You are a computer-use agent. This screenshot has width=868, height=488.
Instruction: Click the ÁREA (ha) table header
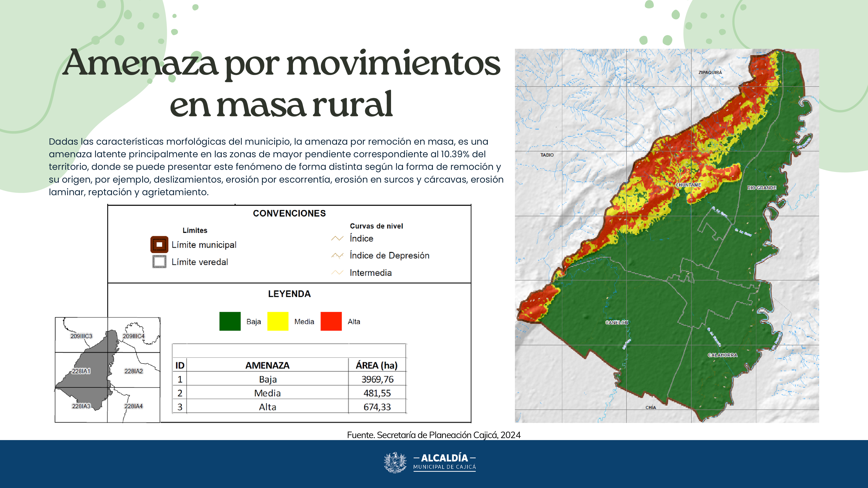tap(377, 365)
